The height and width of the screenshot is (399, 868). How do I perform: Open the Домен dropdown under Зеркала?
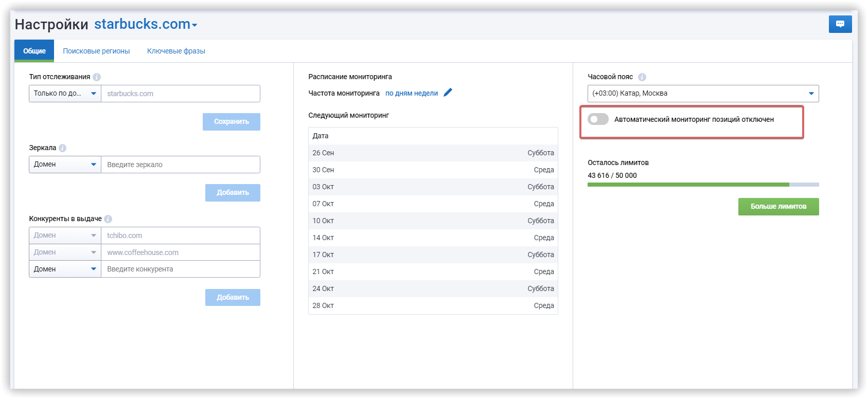coord(65,165)
